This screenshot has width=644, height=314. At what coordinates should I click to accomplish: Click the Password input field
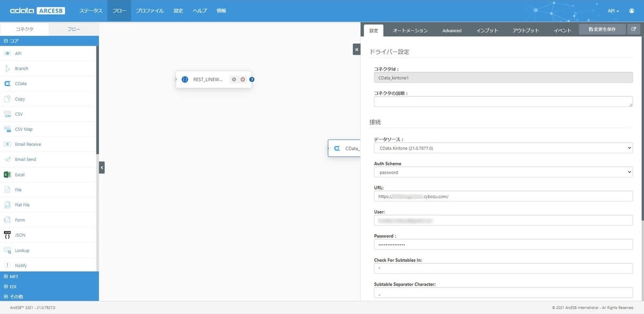503,244
